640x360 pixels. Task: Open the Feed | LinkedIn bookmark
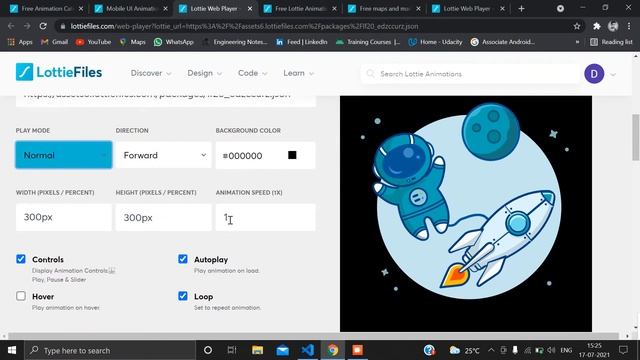click(302, 42)
